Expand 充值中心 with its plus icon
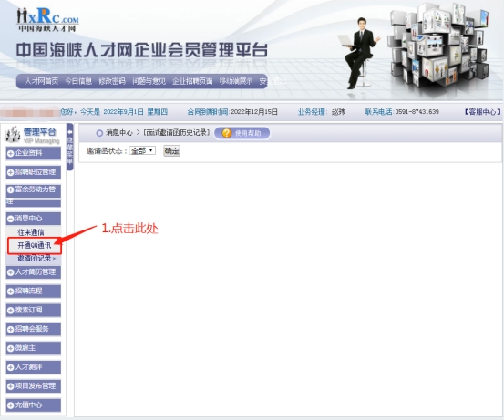Viewport: 504px width, 420px height. [x=10, y=405]
